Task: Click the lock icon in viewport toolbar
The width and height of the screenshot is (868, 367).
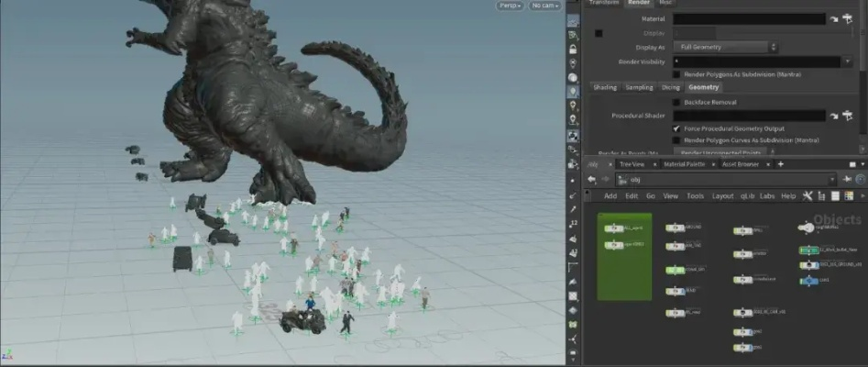Action: point(573,48)
